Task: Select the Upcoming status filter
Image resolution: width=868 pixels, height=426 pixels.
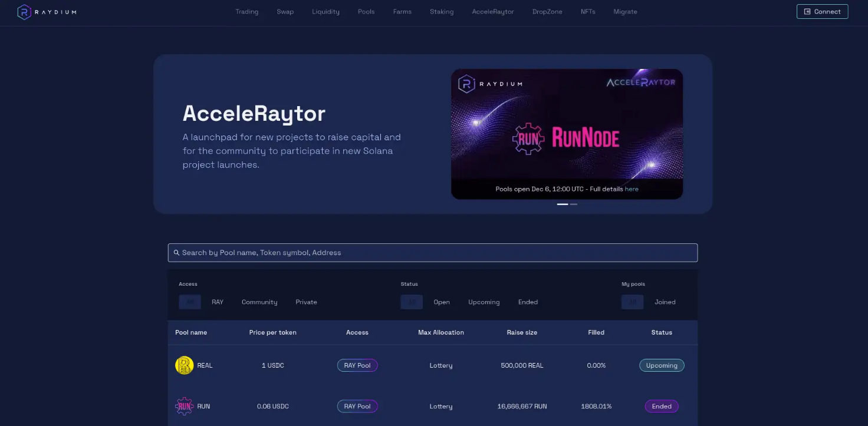Action: 484,302
